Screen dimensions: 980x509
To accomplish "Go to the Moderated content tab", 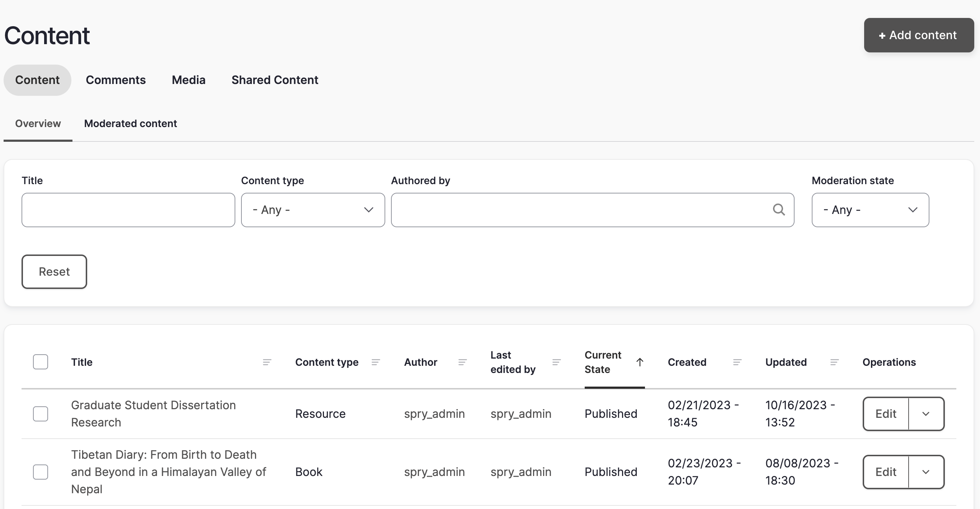I will click(131, 124).
